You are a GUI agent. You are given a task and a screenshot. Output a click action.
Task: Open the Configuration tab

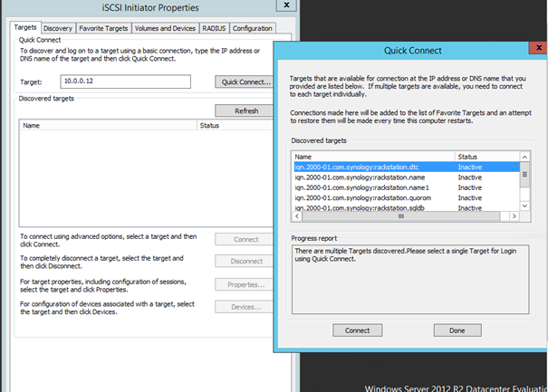pyautogui.click(x=253, y=29)
